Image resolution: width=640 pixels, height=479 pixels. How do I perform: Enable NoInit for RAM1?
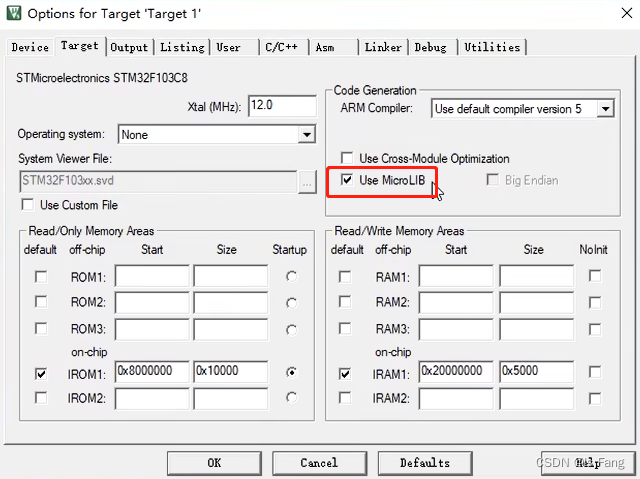(x=595, y=276)
